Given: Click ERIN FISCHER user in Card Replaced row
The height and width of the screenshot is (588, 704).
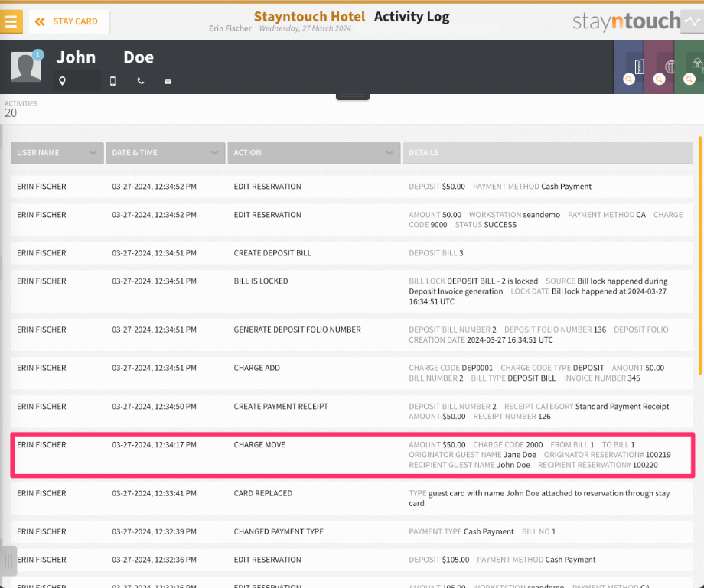Looking at the screenshot, I should click(41, 493).
